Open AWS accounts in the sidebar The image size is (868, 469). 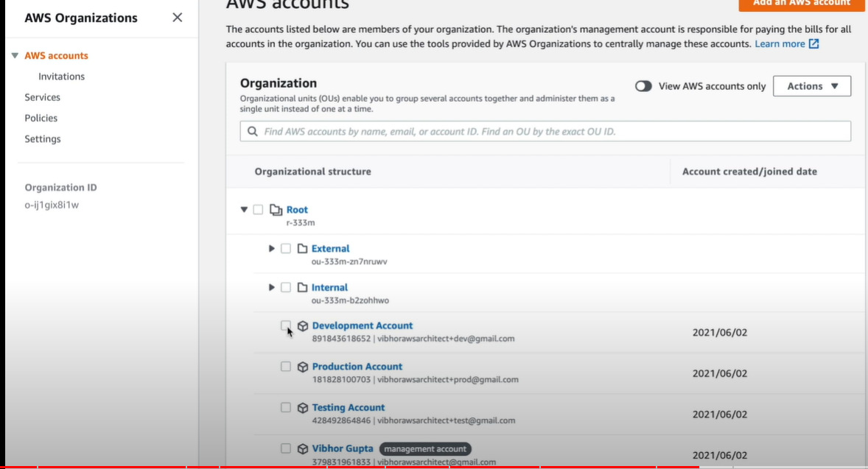(x=56, y=55)
